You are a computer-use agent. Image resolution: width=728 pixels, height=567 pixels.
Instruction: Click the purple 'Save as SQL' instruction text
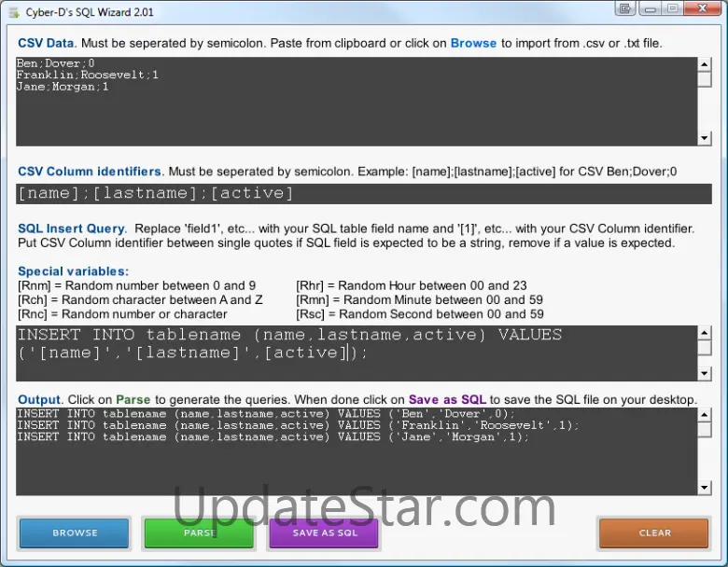pos(447,399)
